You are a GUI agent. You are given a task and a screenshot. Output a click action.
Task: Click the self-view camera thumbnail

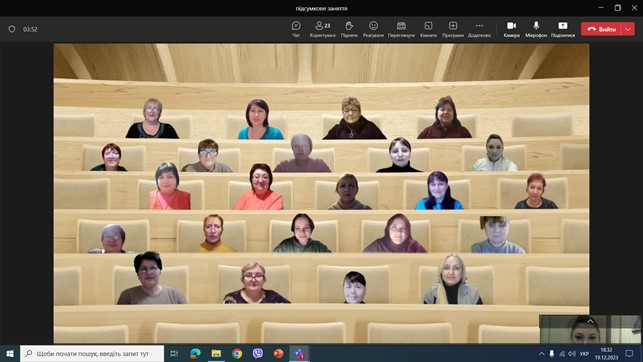coord(590,329)
